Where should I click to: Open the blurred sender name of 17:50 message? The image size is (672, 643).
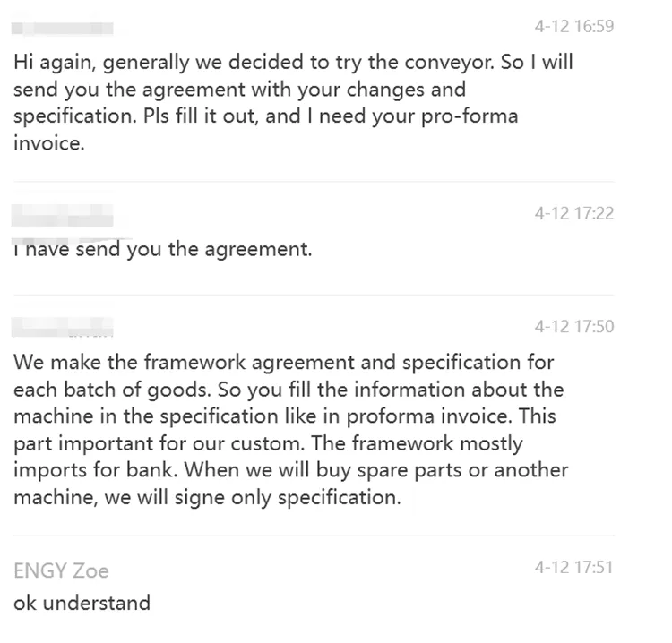pyautogui.click(x=63, y=328)
